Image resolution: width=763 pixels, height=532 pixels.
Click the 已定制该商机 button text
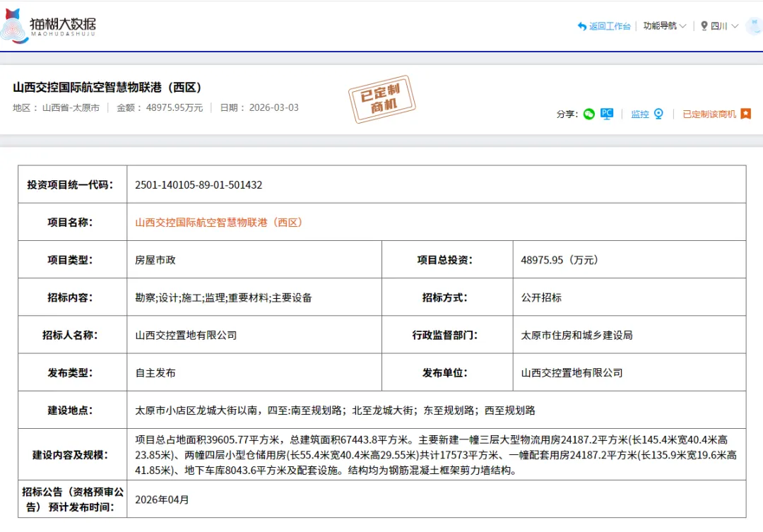pos(709,114)
